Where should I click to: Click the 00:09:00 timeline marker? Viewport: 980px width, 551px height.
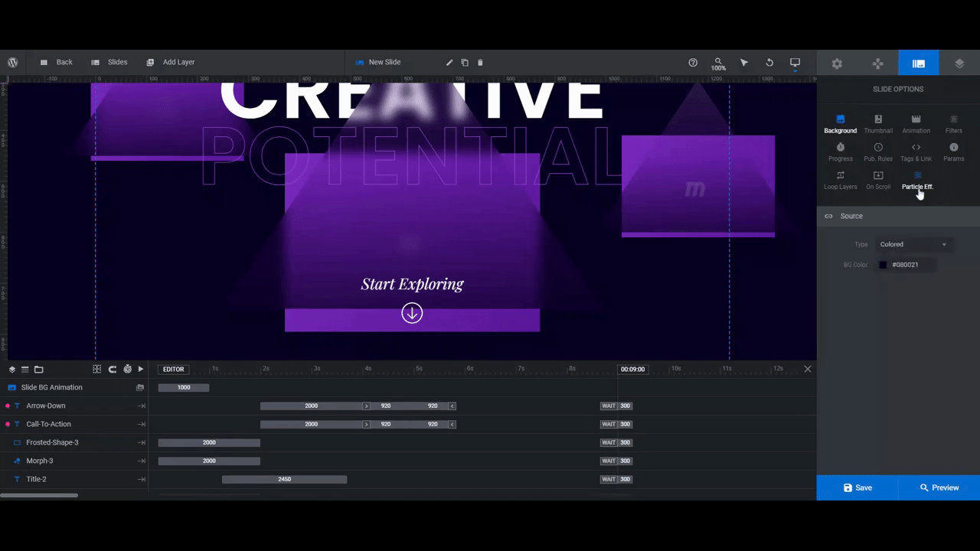[x=632, y=369]
